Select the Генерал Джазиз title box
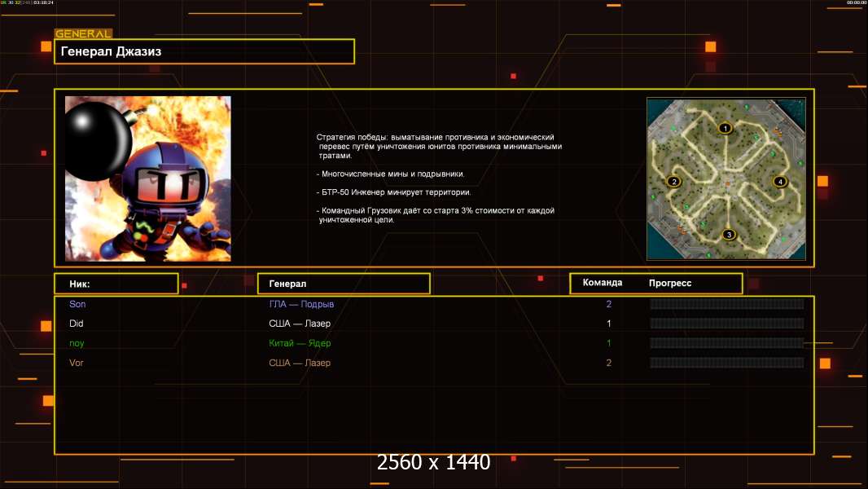 point(204,51)
